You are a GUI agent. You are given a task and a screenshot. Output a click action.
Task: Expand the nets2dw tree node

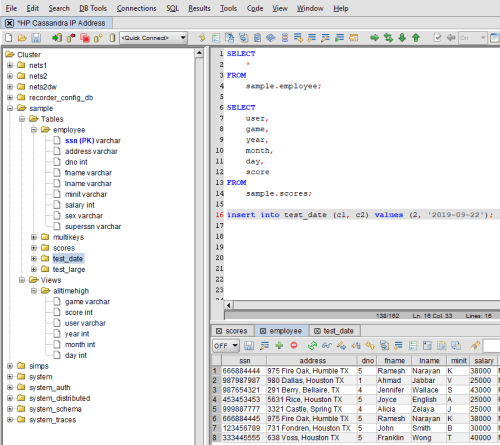click(x=10, y=87)
